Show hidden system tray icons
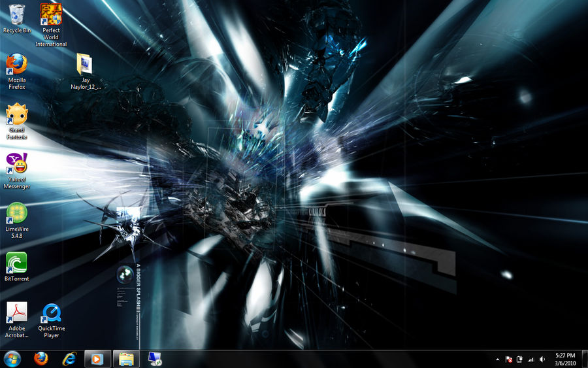The height and width of the screenshot is (368, 588). [x=498, y=360]
